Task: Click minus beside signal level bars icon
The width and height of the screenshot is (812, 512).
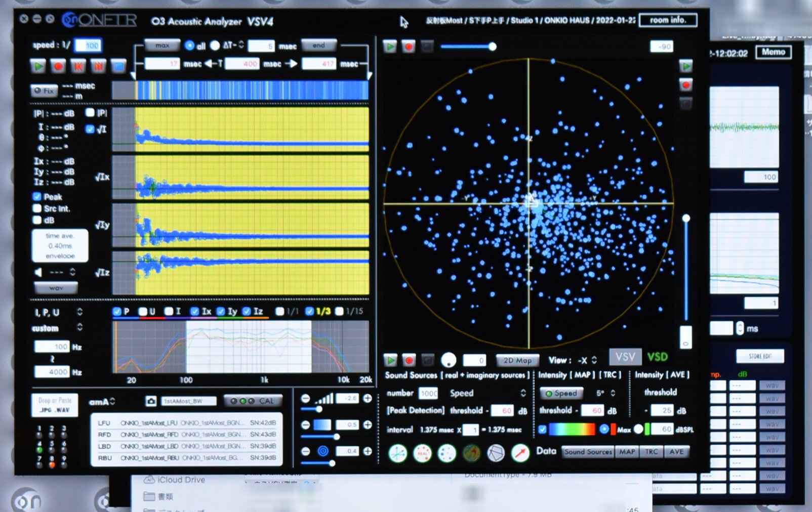Action: pos(305,399)
